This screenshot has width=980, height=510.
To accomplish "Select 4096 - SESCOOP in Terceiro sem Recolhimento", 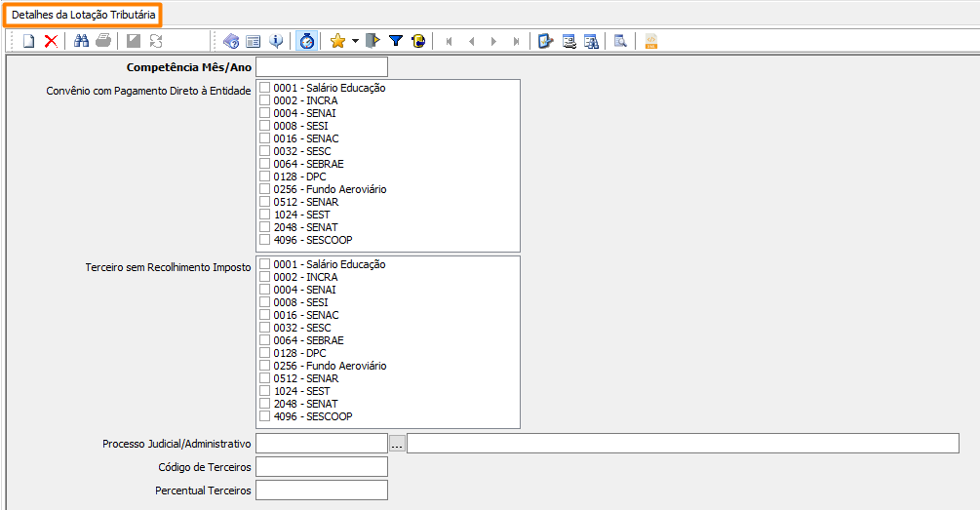I will (x=265, y=416).
